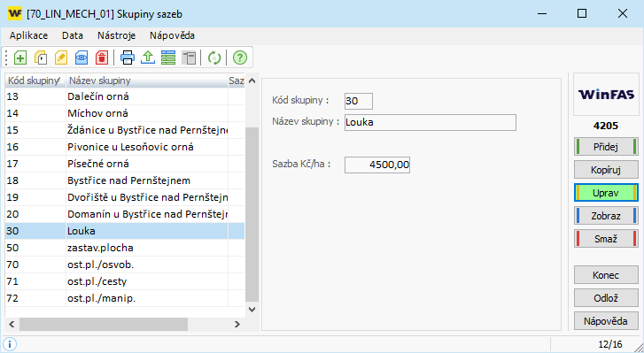This screenshot has width=644, height=353.
Task: Select the row Písečné orná
Action: coord(125,164)
